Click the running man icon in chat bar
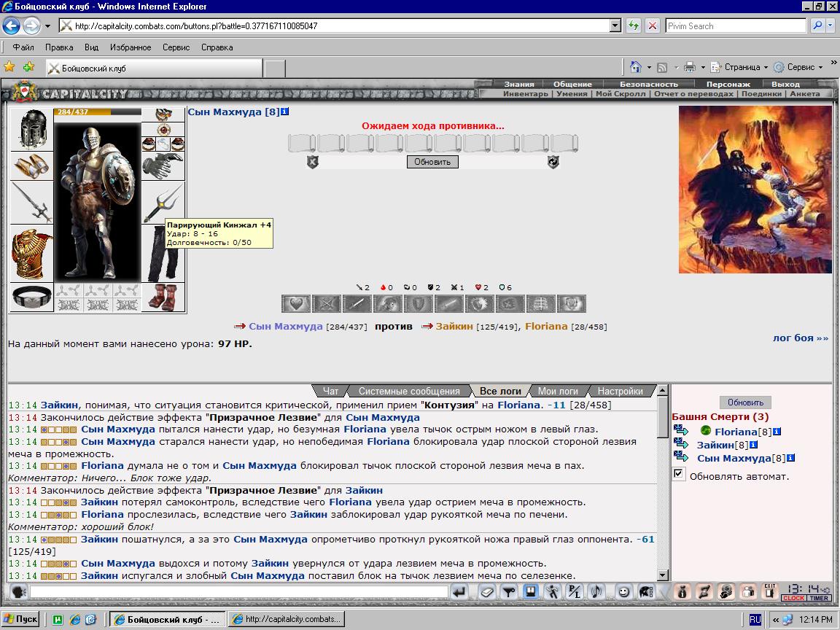Image resolution: width=840 pixels, height=630 pixels. (552, 592)
